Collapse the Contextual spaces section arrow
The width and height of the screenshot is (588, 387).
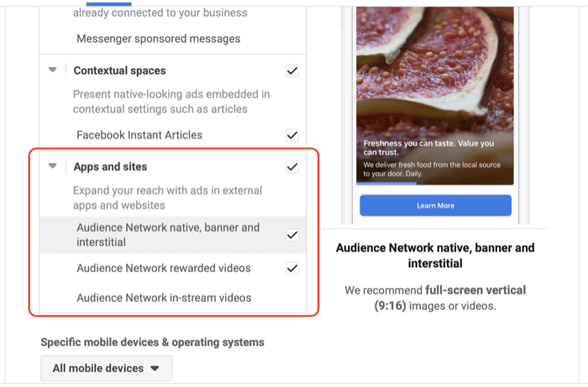[x=52, y=70]
